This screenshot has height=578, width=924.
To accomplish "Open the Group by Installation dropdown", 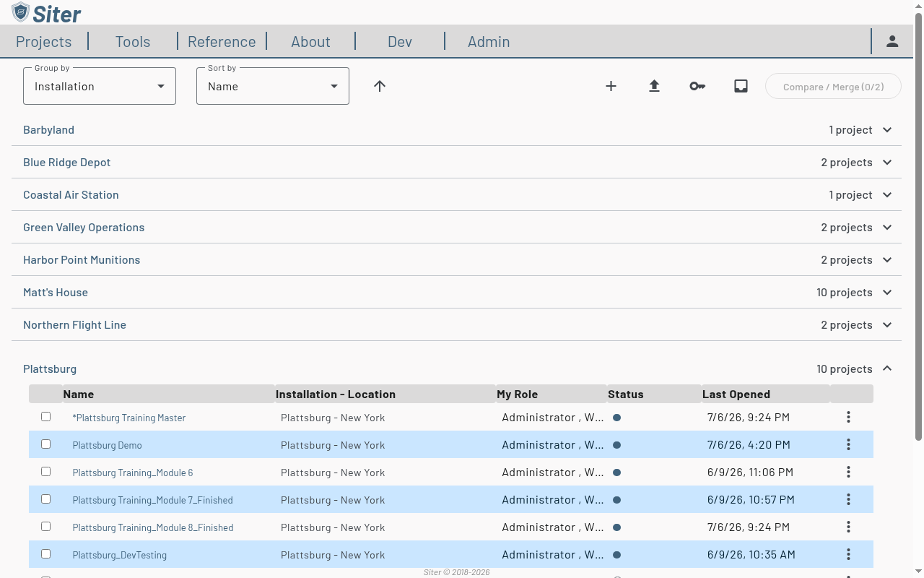I will click(100, 86).
